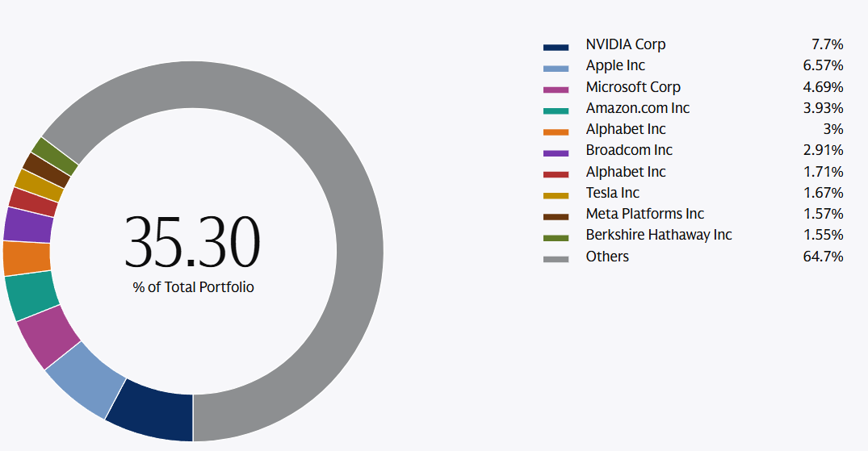868x451 pixels.
Task: Select the teal Amazon donut slice
Action: coord(31,295)
